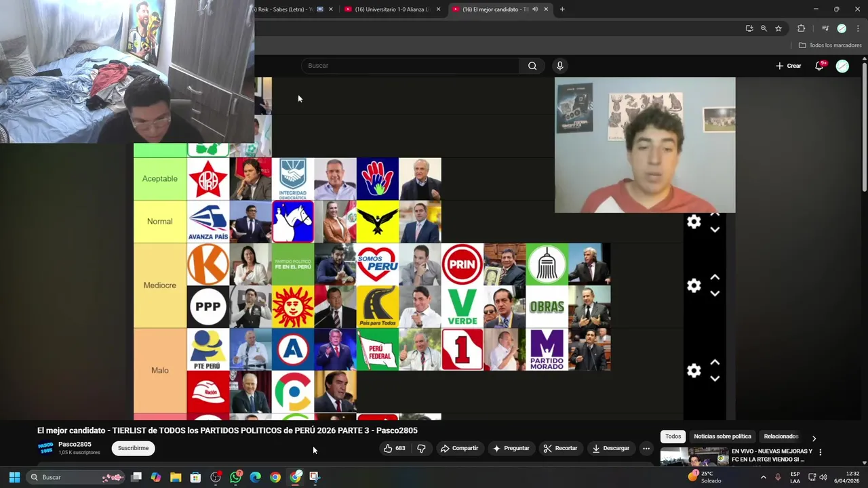Viewport: 868px width, 488px height.
Task: Mute the El mejor candidato tab audio
Action: pyautogui.click(x=535, y=9)
